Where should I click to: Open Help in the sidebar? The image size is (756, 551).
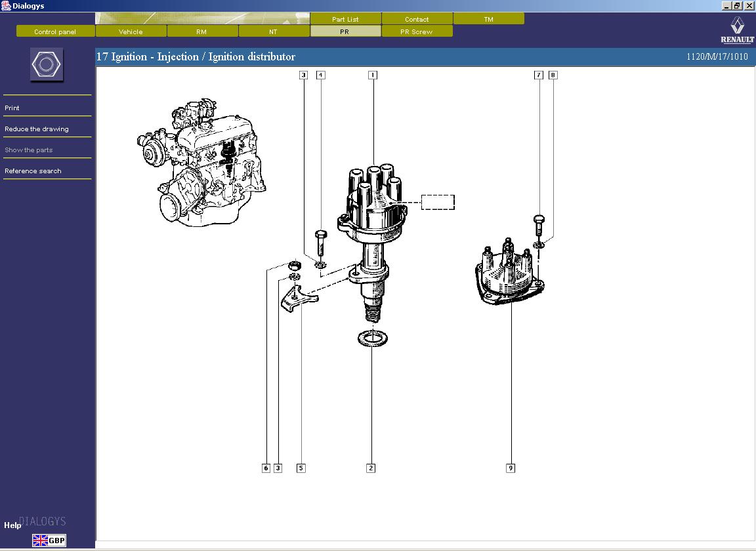(x=12, y=525)
